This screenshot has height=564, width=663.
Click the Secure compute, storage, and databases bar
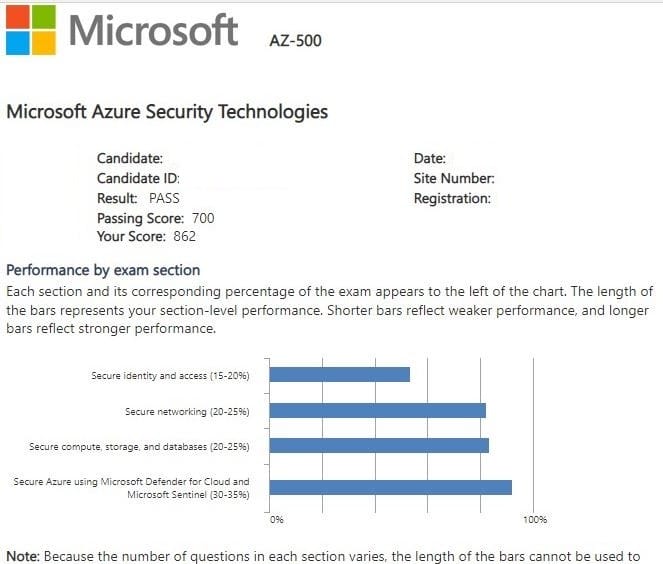379,445
